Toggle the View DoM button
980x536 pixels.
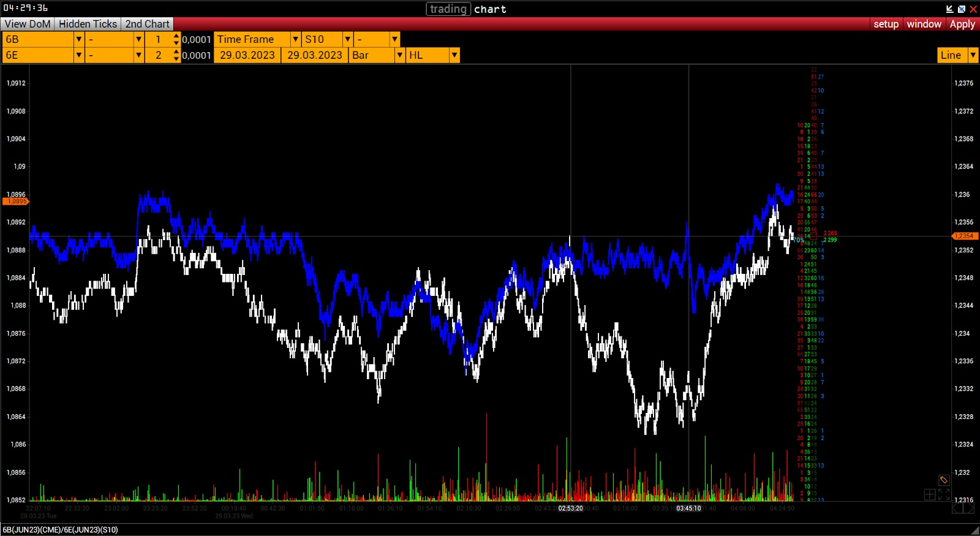28,24
